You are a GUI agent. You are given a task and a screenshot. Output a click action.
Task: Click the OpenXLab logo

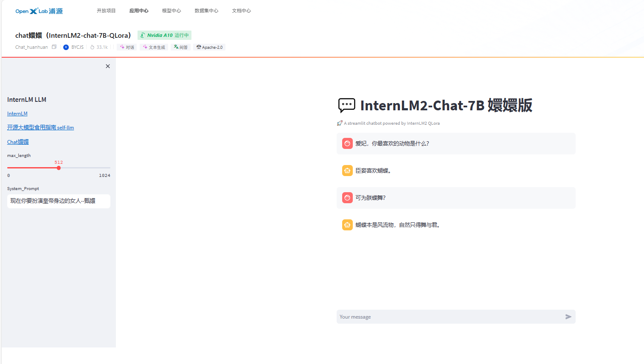tap(39, 11)
